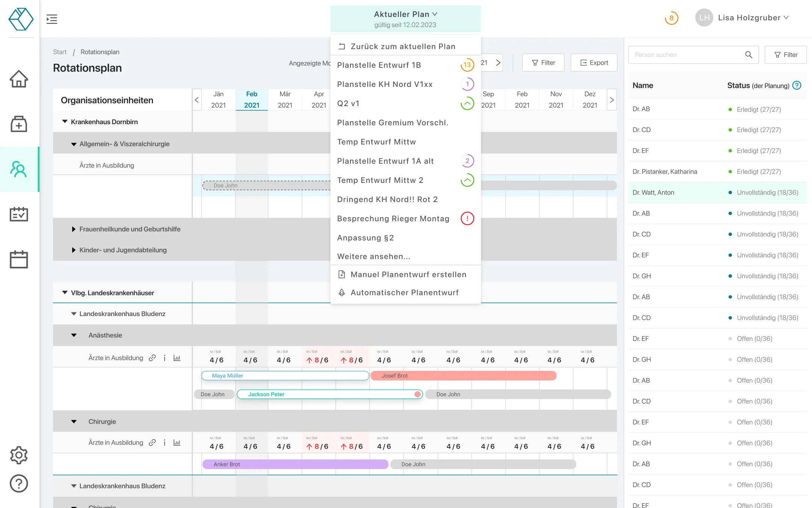812x508 pixels.
Task: Expand Kinder- und Jugendabteilung section
Action: click(74, 250)
